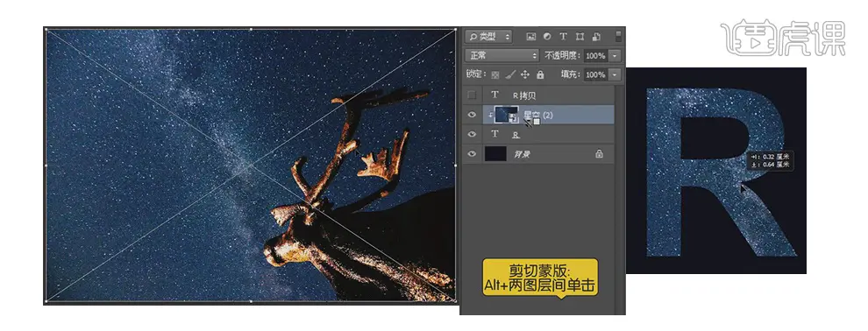Screen dimensions: 868x331
Task: Open the 类型 filter type dropdown
Action: pyautogui.click(x=488, y=37)
